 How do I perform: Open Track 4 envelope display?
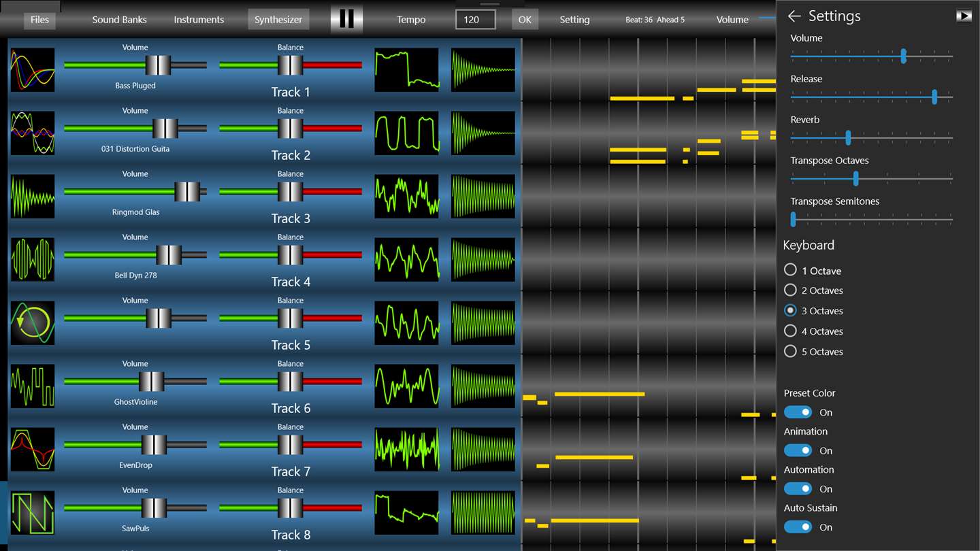tap(483, 259)
